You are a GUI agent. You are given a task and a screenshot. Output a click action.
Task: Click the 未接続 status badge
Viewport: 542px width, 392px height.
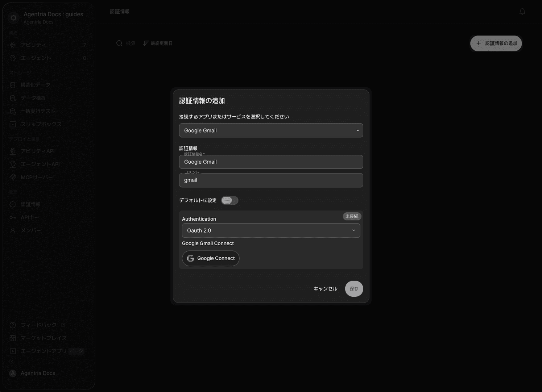[352, 216]
